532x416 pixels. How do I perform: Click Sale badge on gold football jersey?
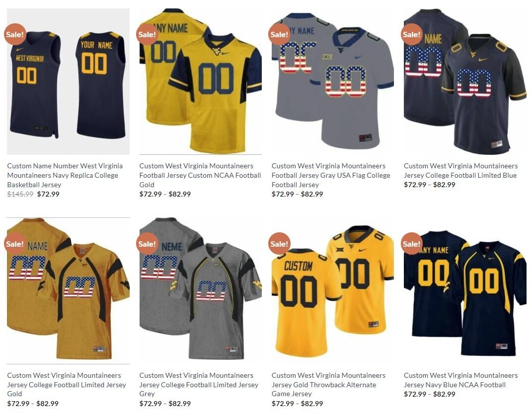[147, 34]
